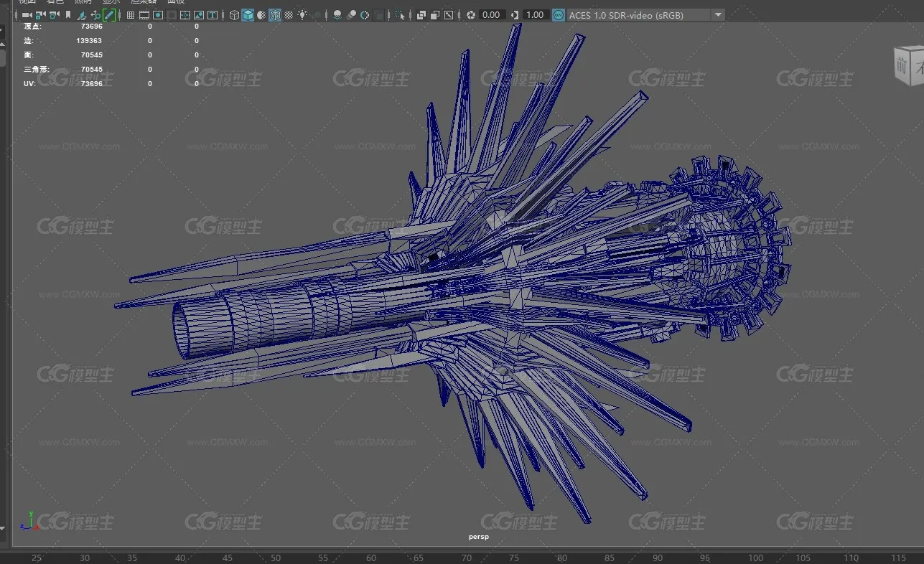Click the '面:' count 70545
924x564 pixels.
click(91, 55)
